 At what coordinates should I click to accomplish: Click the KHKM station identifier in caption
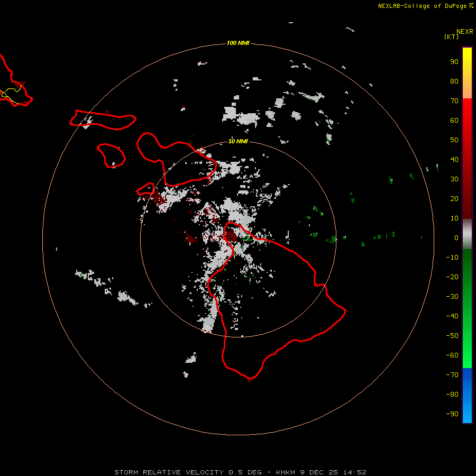point(286,472)
